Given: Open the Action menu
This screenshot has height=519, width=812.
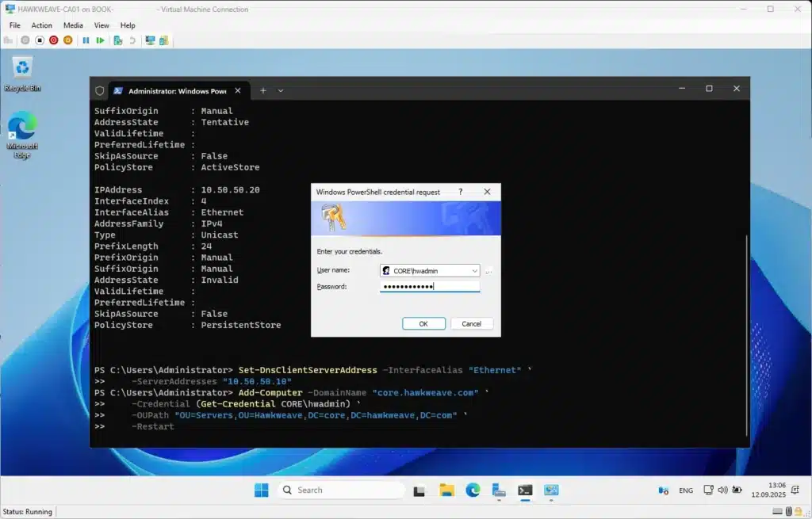Looking at the screenshot, I should point(41,25).
